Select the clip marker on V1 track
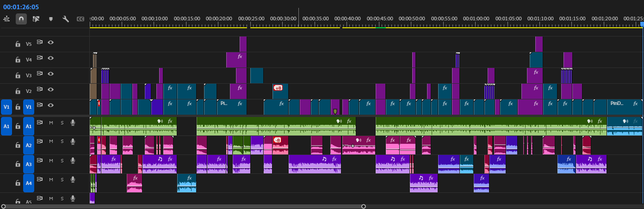The width and height of the screenshot is (644, 209). [x=335, y=111]
